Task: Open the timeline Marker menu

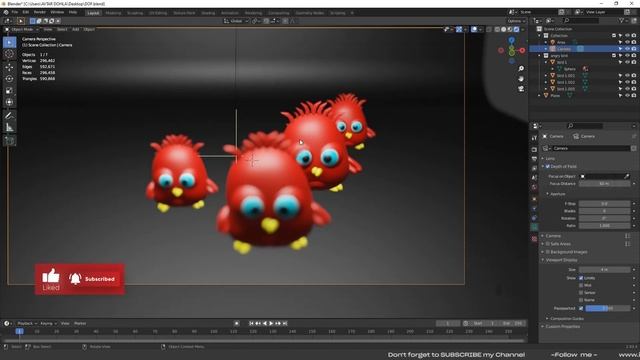Action: click(80, 323)
